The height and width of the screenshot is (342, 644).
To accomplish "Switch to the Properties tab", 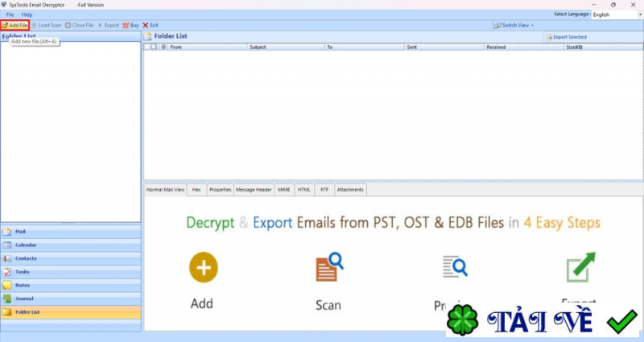I will pyautogui.click(x=220, y=190).
